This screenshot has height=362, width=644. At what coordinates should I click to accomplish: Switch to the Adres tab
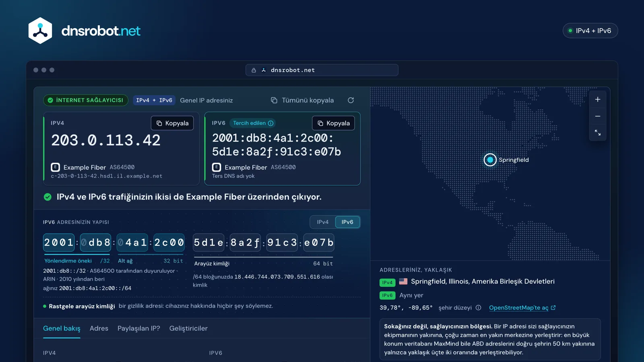(99, 328)
